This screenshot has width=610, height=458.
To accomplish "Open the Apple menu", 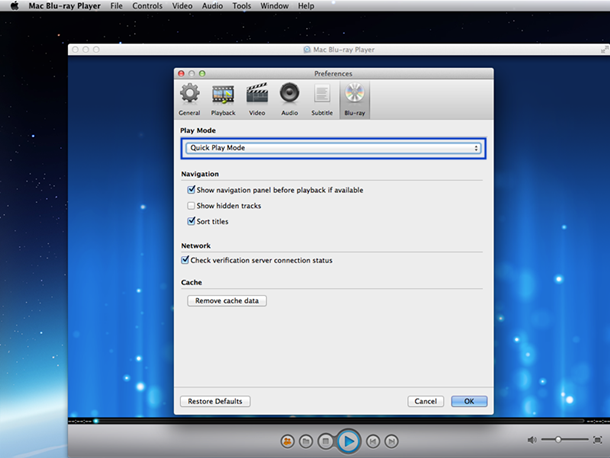I will click(14, 6).
